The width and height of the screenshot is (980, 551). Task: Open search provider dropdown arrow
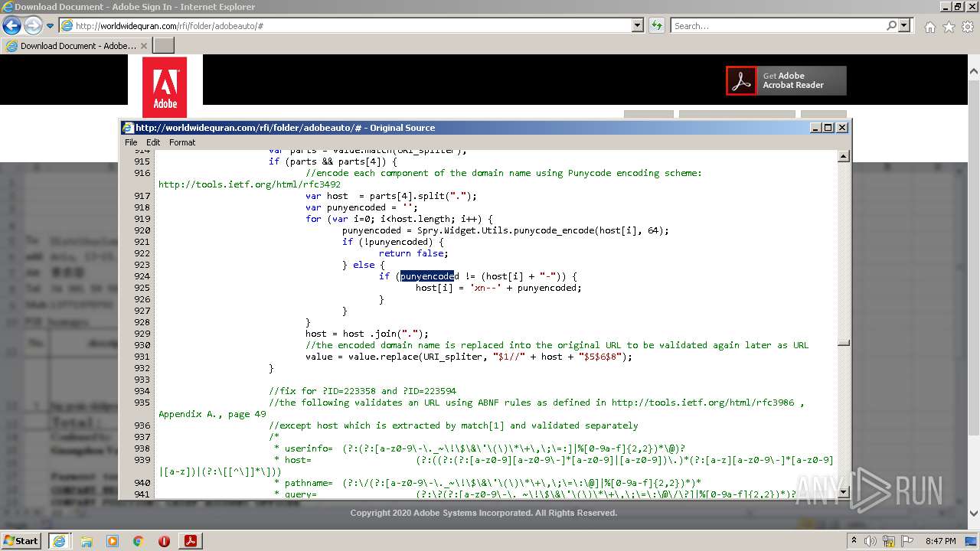pos(904,26)
